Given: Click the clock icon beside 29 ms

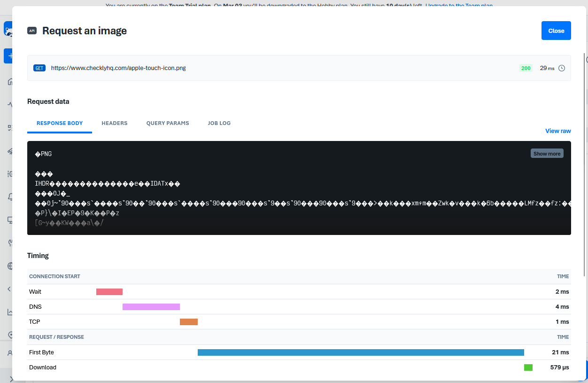Looking at the screenshot, I should coord(561,68).
